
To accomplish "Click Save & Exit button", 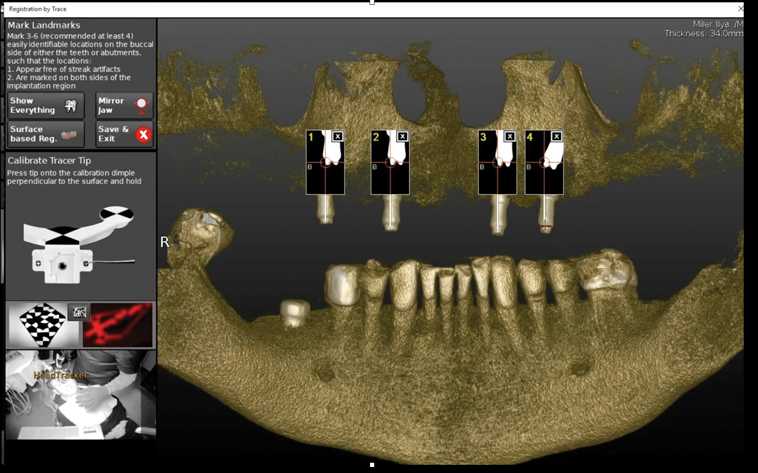I will coord(124,134).
